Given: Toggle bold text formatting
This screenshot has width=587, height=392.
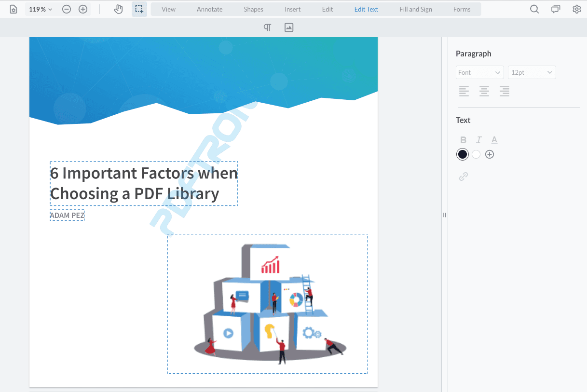Looking at the screenshot, I should click(x=463, y=140).
